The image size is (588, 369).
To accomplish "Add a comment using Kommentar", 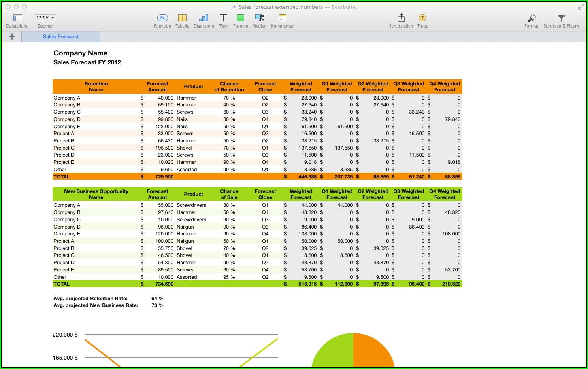I will click(x=282, y=18).
